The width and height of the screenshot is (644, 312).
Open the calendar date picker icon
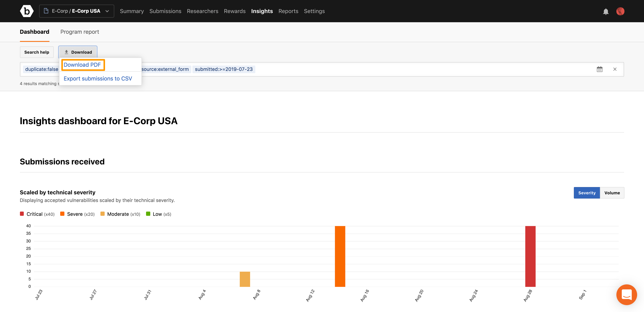(600, 69)
